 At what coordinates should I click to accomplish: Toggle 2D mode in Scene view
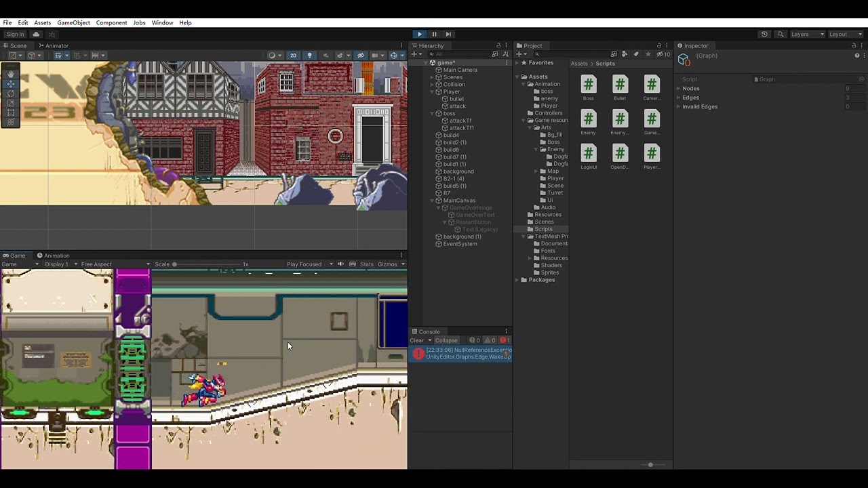click(x=293, y=56)
